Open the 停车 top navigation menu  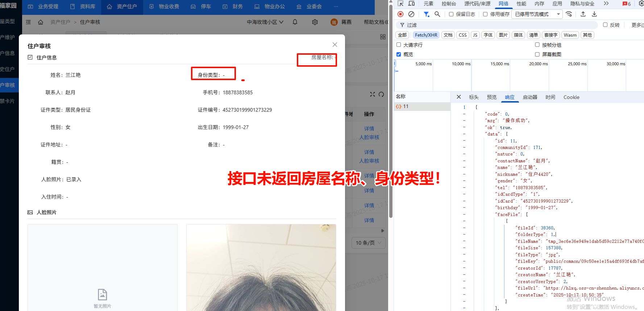click(201, 7)
